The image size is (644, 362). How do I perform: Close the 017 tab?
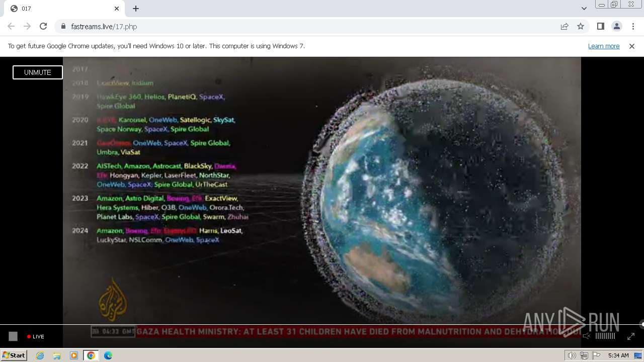(x=117, y=9)
